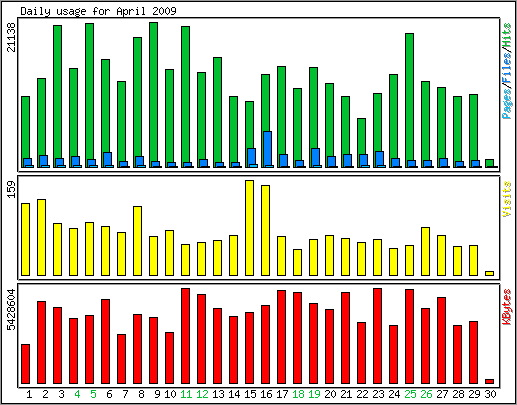This screenshot has height=405, width=517.
Task: Click the 159 visits axis value
Action: (11, 189)
